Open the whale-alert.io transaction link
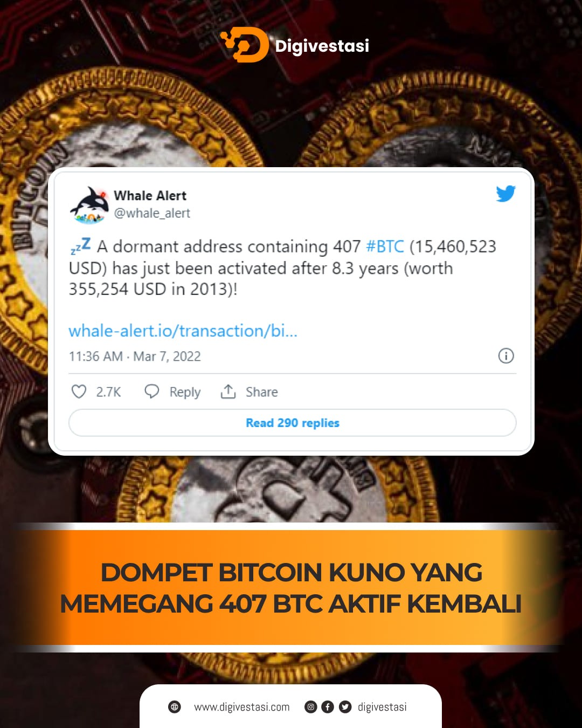Viewport: 582px width, 728px height. [x=183, y=331]
